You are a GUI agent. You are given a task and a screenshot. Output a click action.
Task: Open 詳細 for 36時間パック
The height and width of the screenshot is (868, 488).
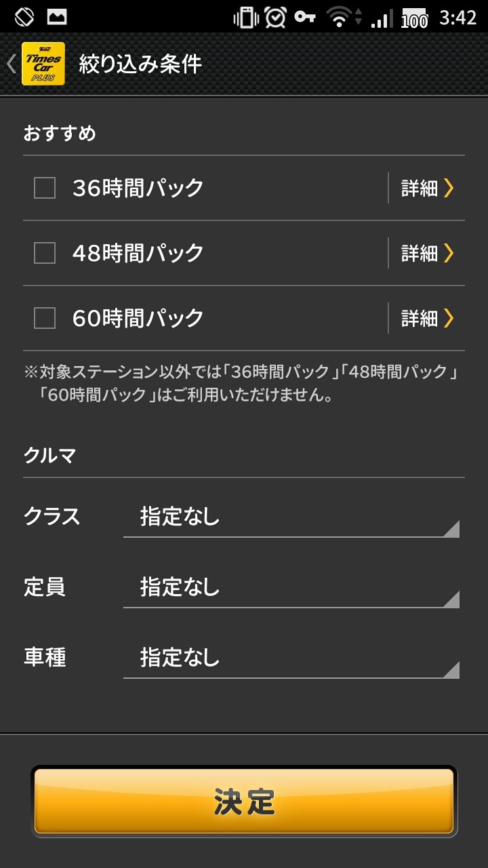(427, 188)
